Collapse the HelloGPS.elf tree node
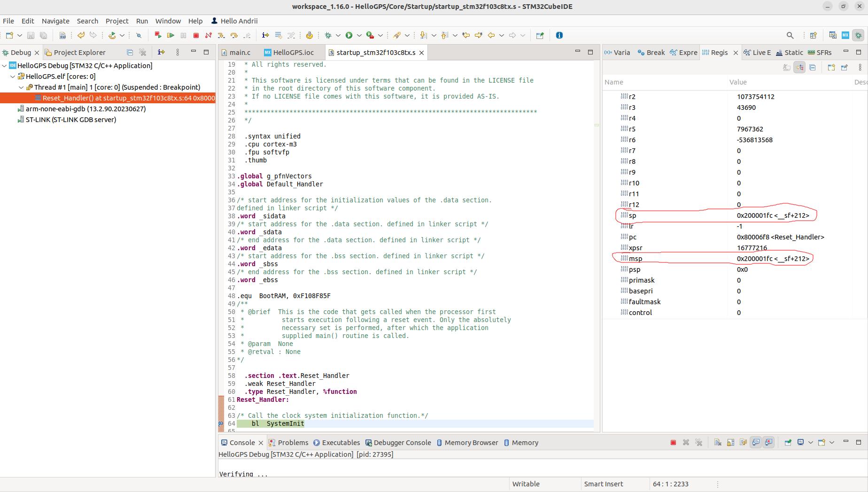 [13, 77]
